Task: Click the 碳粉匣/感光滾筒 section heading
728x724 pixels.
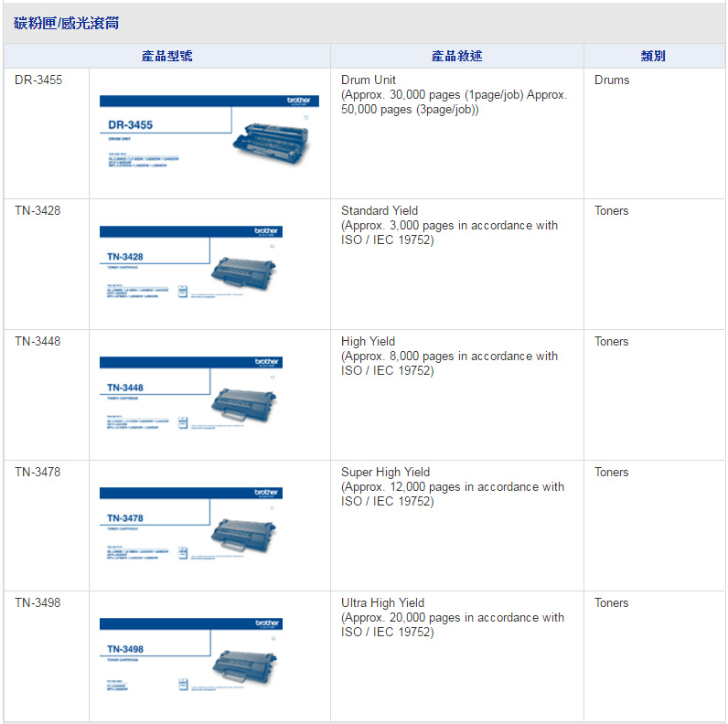Action: coord(67,23)
